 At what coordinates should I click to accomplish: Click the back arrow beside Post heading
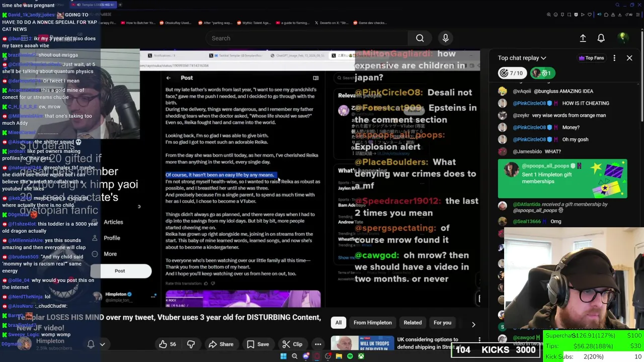pos(169,78)
